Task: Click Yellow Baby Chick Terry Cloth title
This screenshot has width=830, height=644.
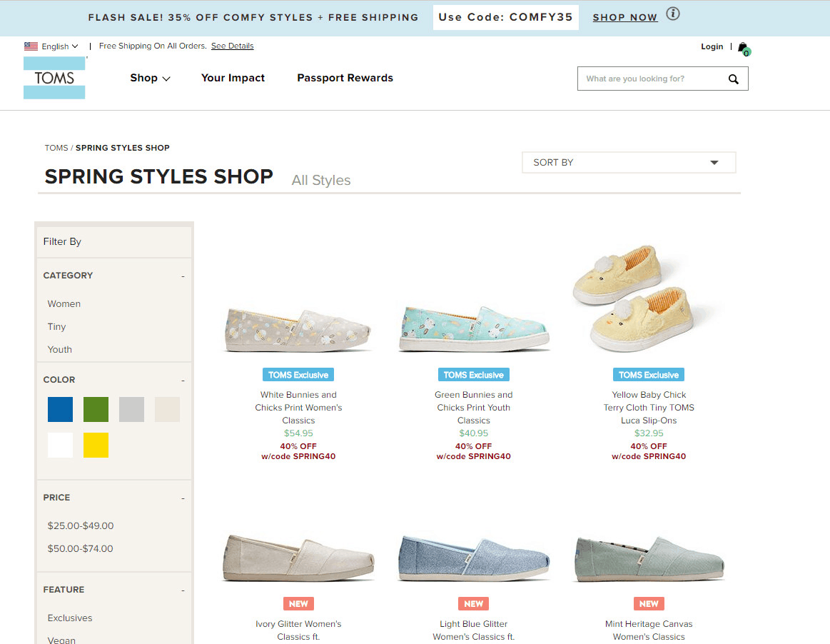Action: [649, 408]
